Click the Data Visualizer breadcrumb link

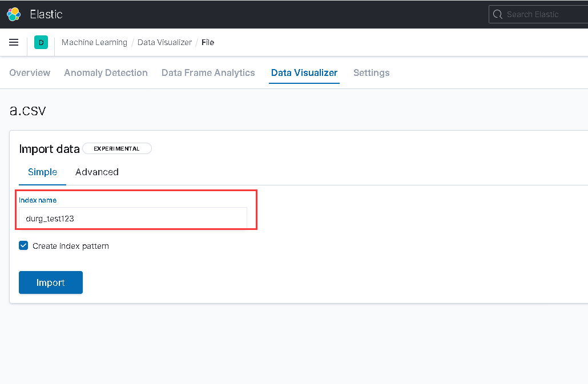click(x=164, y=42)
